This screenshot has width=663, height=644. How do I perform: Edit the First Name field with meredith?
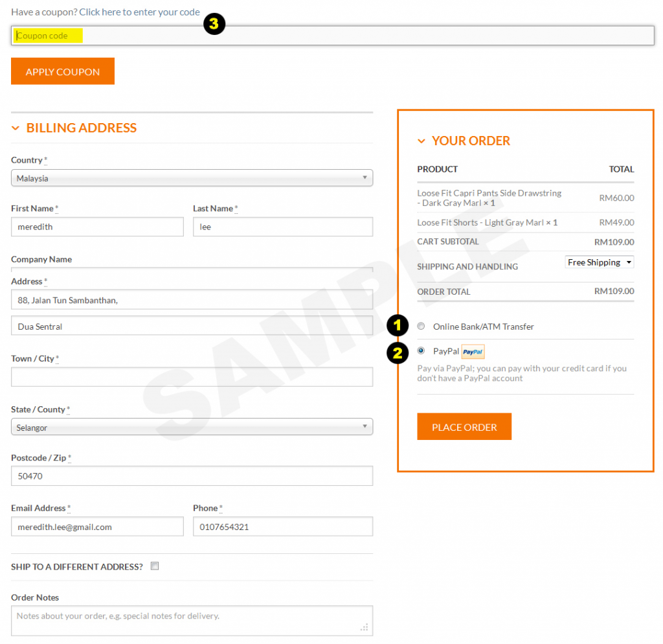click(97, 227)
